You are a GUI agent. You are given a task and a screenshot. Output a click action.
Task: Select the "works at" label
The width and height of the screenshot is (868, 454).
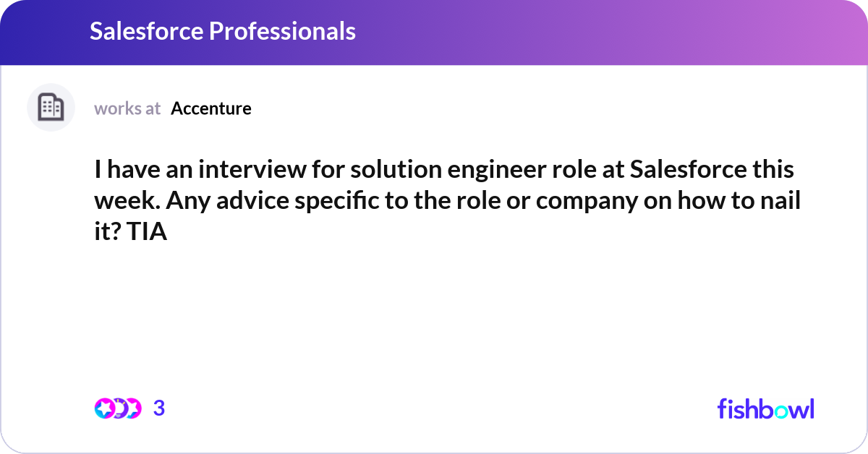(127, 108)
